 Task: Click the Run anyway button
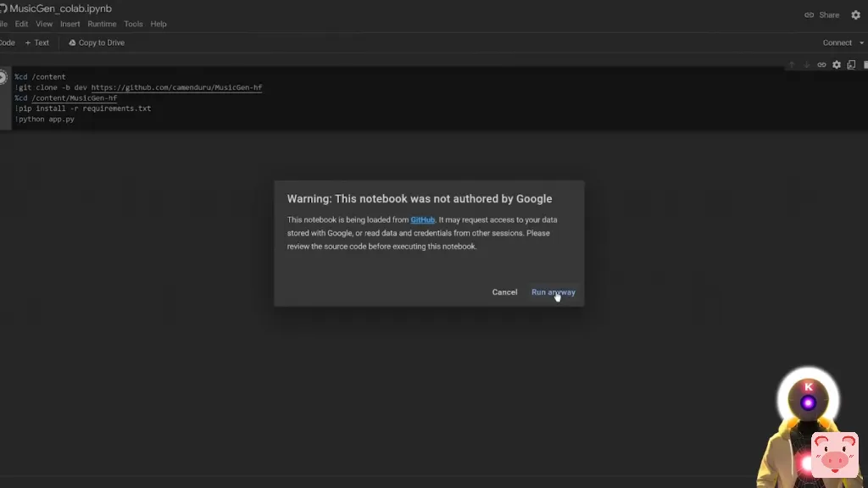point(553,292)
